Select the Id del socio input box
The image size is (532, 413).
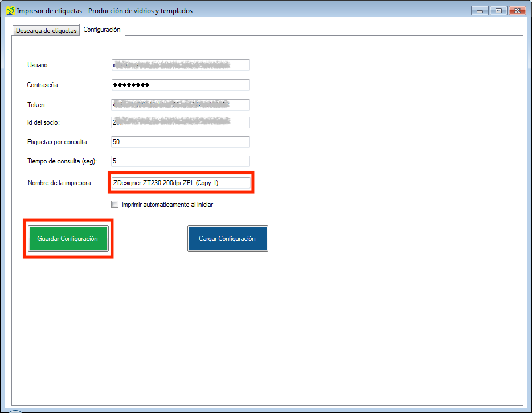pos(181,122)
